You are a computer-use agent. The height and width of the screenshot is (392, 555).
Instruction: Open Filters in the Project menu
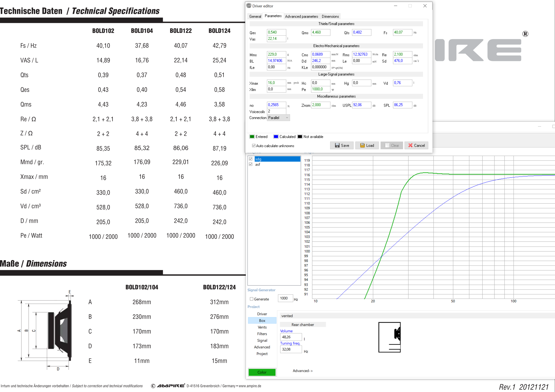(x=262, y=334)
